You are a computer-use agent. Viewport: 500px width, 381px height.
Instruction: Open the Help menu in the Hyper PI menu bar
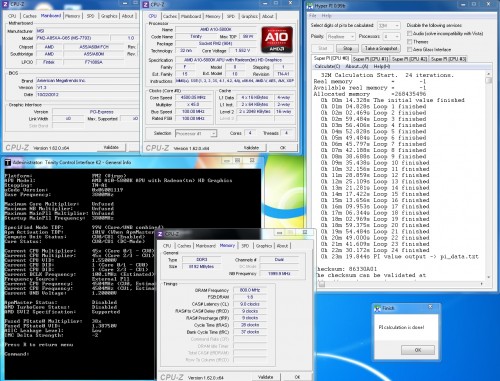[x=326, y=16]
